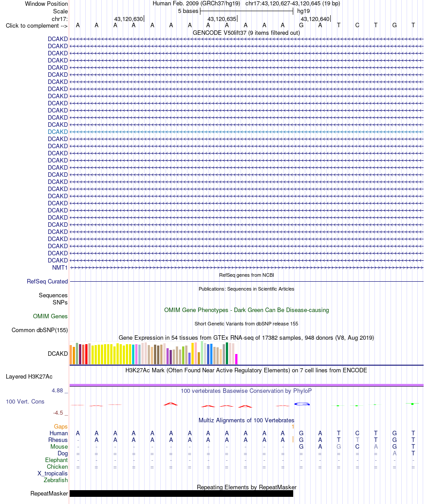424x504 pixels.
Task: Select the X_tropicalis species label
Action: click(52, 474)
